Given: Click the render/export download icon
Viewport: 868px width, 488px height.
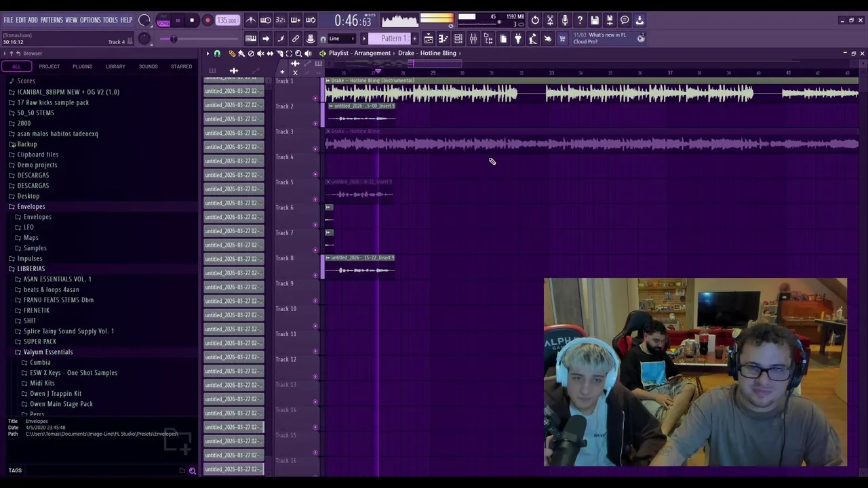Looking at the screenshot, I should pos(639,20).
